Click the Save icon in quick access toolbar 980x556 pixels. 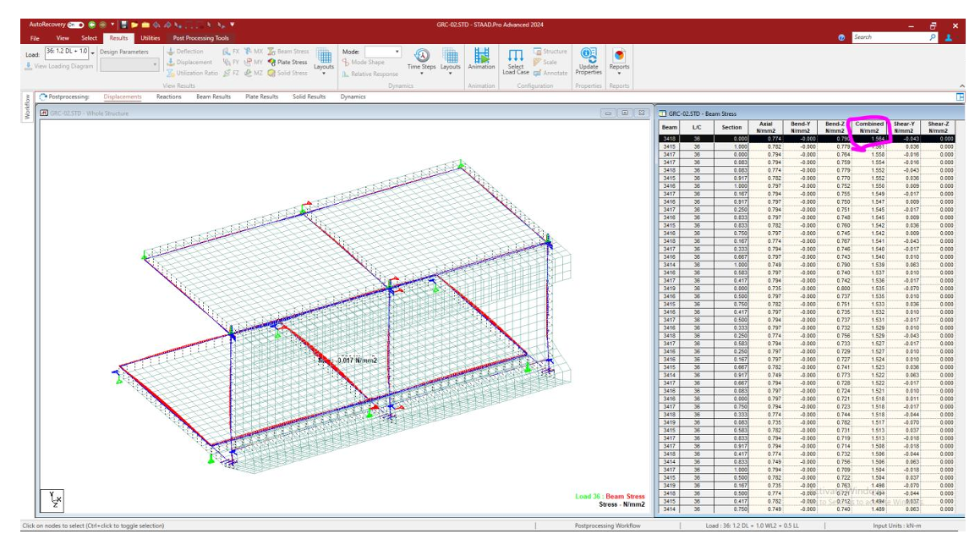coord(124,25)
